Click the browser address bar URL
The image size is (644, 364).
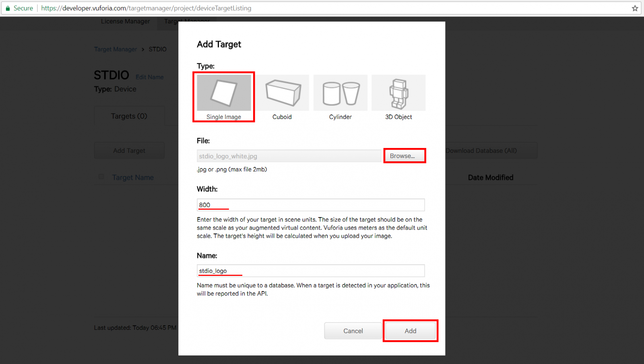pyautogui.click(x=146, y=8)
